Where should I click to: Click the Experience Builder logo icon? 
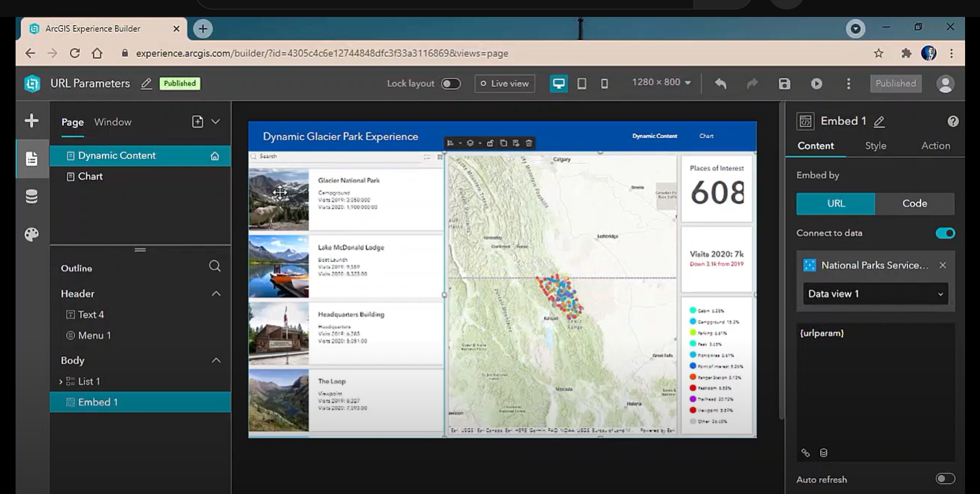(x=32, y=83)
